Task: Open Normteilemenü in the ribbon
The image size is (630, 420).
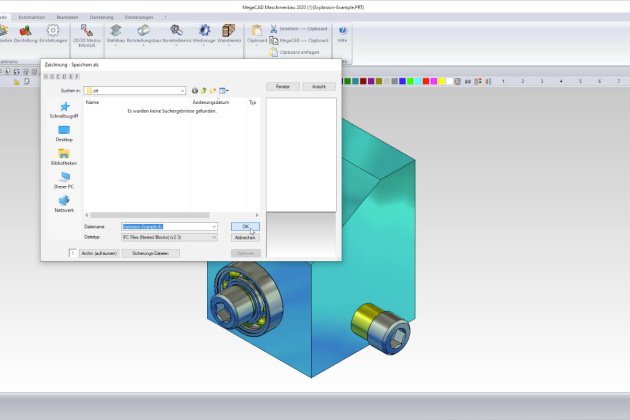Action: [x=176, y=34]
